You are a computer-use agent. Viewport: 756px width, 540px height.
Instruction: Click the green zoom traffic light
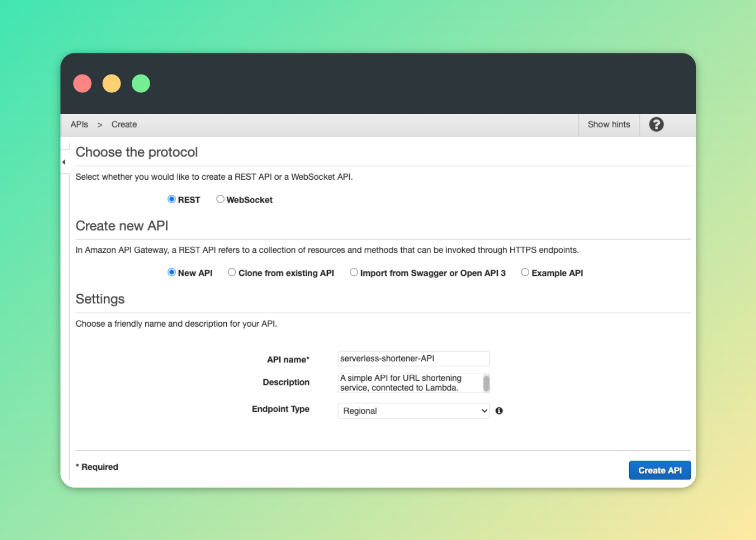tap(140, 83)
